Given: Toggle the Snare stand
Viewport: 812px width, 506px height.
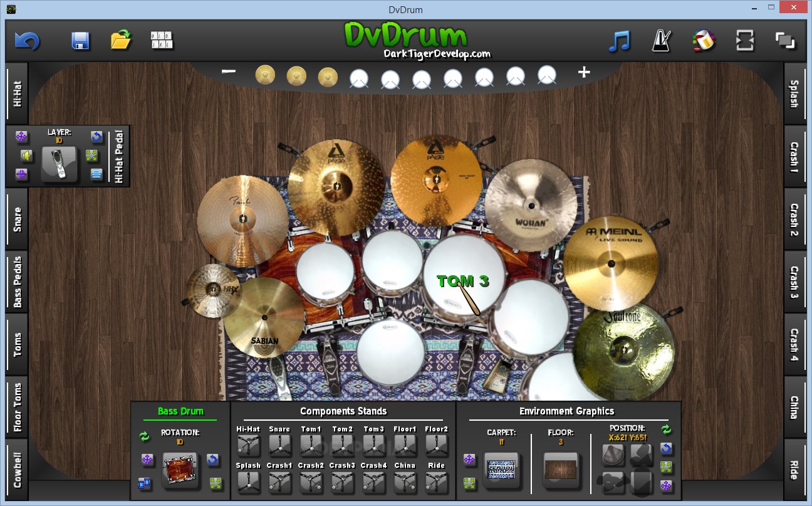Looking at the screenshot, I should tap(280, 445).
